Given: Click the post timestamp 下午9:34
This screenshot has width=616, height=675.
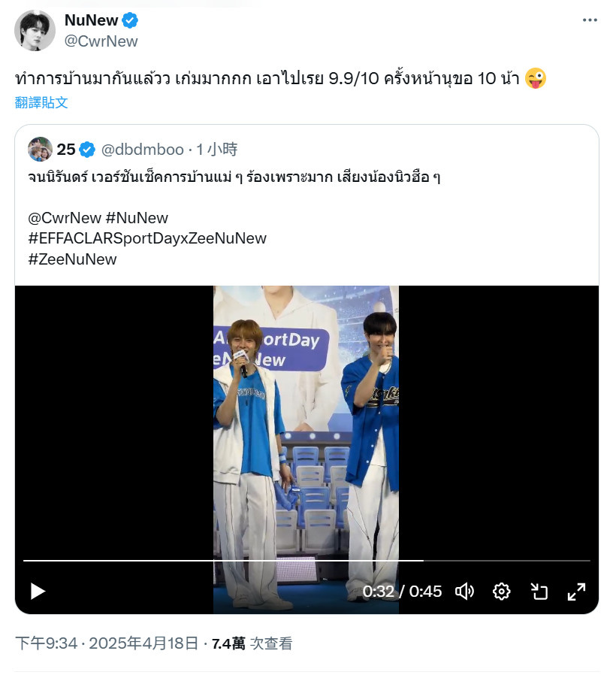Looking at the screenshot, I should tap(46, 643).
